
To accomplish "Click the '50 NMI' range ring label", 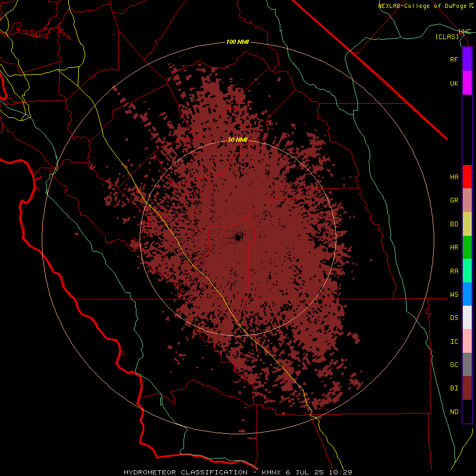I will click(x=237, y=140).
